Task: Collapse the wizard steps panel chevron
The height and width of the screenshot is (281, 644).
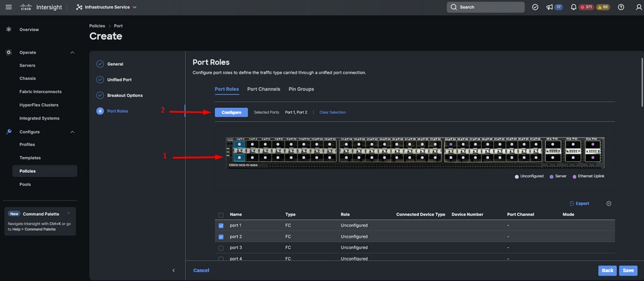Action: click(x=174, y=270)
